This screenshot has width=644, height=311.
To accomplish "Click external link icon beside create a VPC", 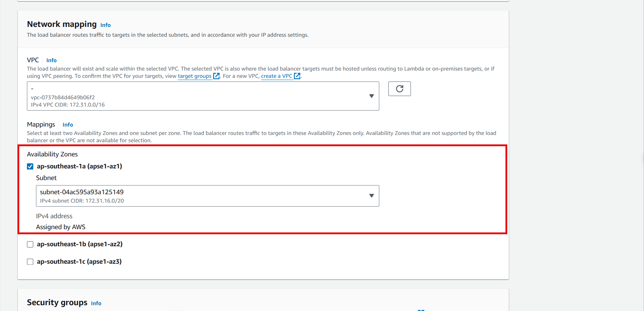I will 297,76.
